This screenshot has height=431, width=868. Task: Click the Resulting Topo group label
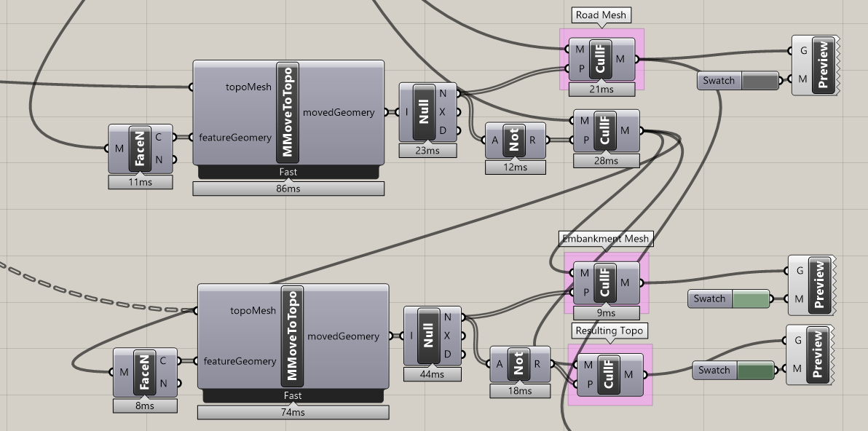tap(609, 331)
